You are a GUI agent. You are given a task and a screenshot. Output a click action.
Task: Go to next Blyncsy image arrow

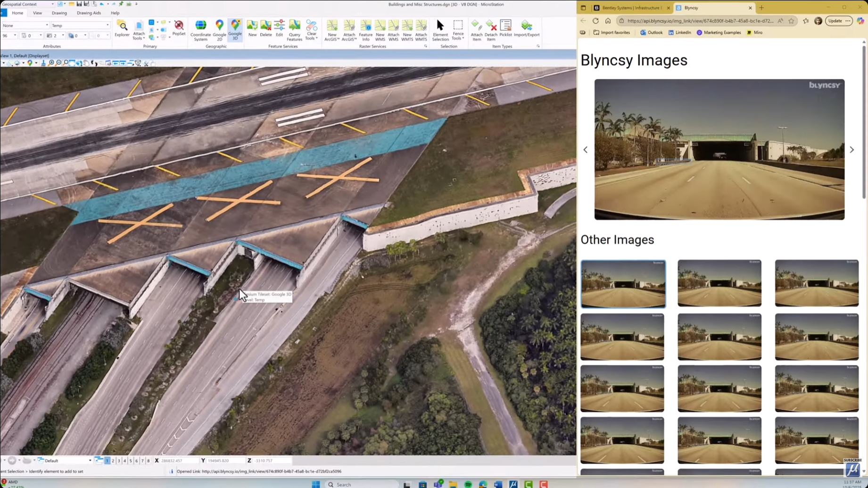[x=851, y=150]
